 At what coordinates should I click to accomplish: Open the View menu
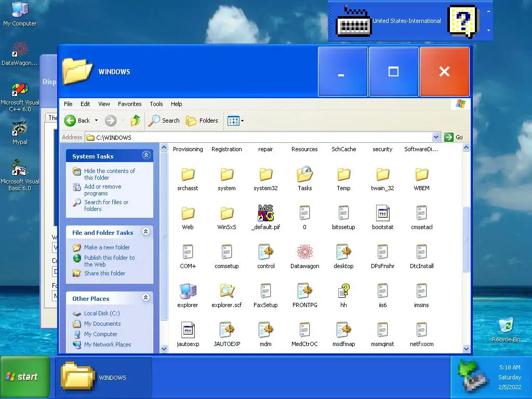tap(104, 104)
